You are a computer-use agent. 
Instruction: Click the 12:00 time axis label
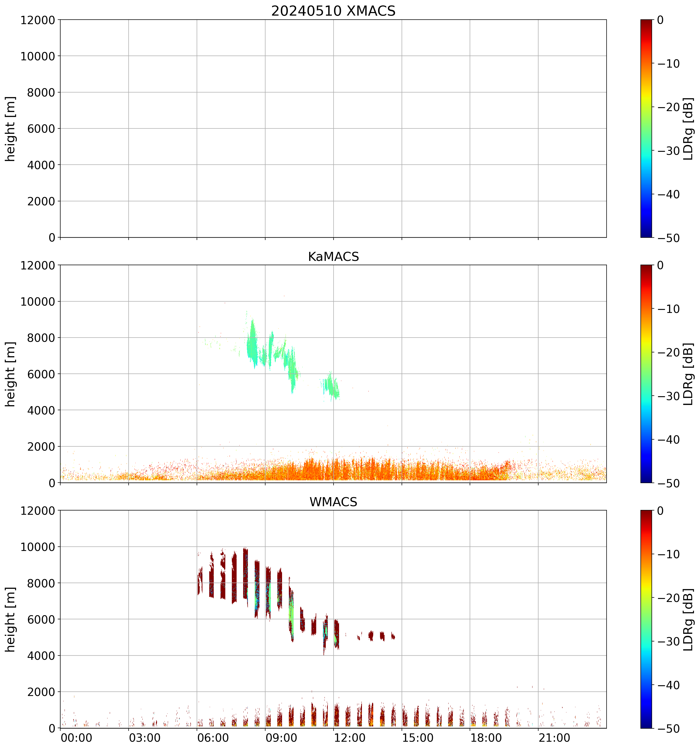(349, 738)
